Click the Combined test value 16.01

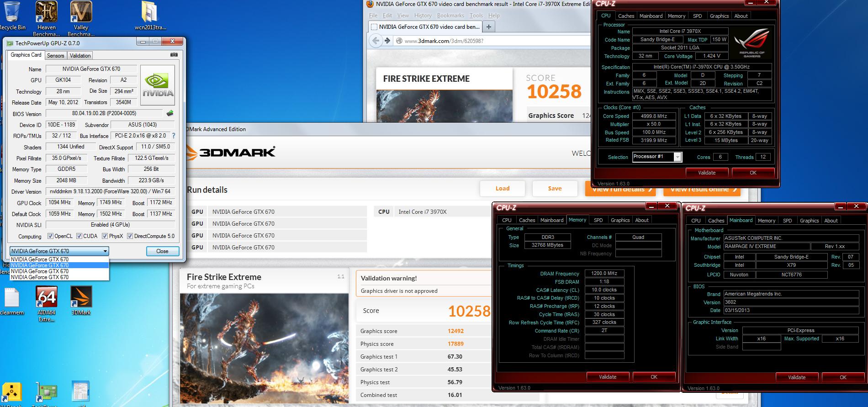[455, 395]
